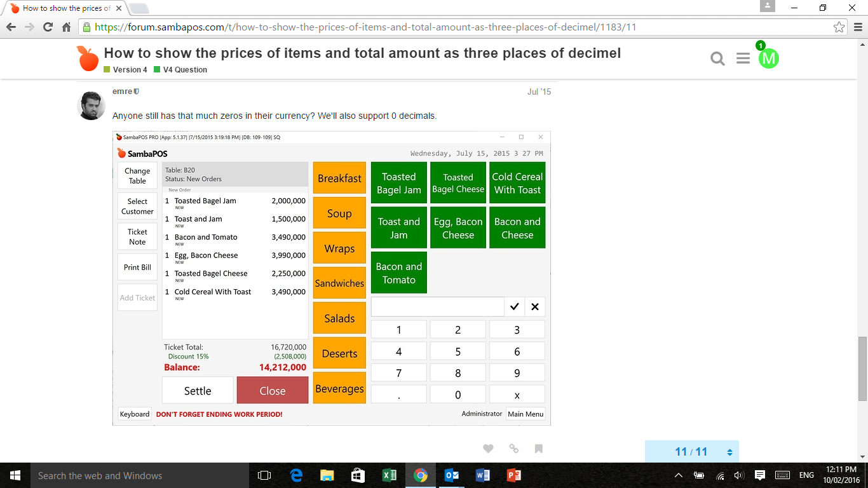The height and width of the screenshot is (488, 868).
Task: Open Outlook from the taskbar
Action: tap(451, 475)
